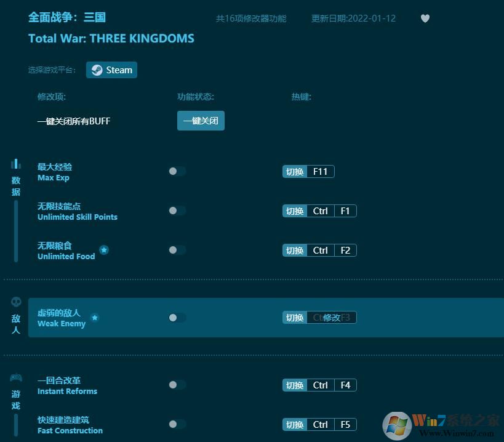Enable the Max Exp cheat toggle
This screenshot has height=442, width=504.
tap(177, 171)
